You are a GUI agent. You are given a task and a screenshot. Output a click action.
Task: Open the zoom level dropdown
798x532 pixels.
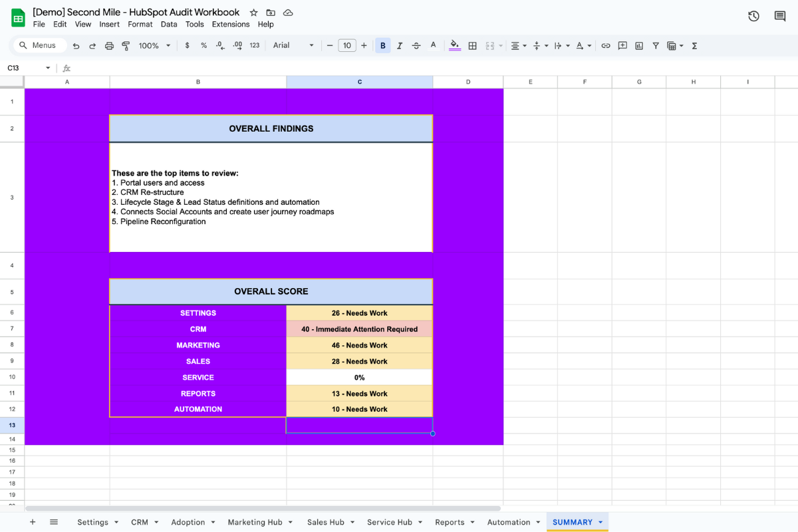coord(154,46)
